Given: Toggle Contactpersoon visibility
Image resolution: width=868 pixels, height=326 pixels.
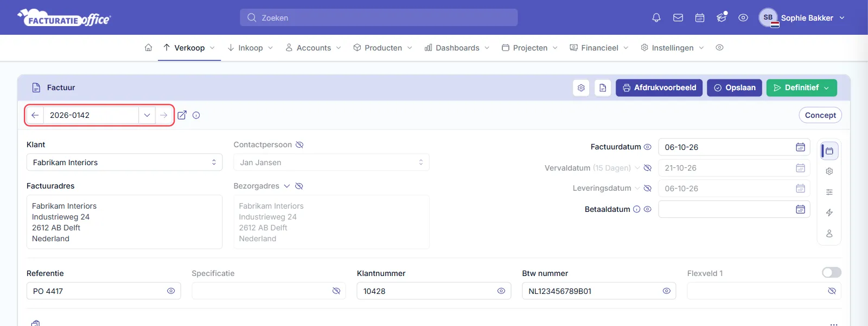Looking at the screenshot, I should point(299,145).
